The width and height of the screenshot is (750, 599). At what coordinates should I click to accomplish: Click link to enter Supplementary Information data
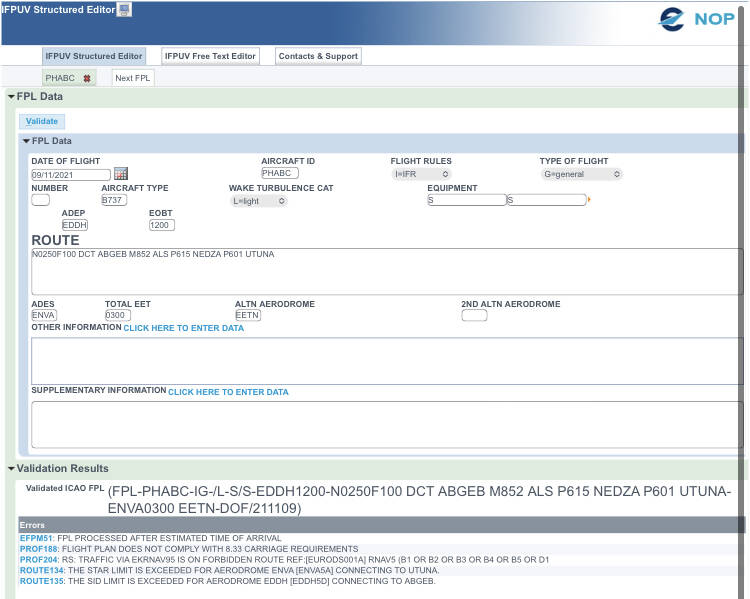pyautogui.click(x=228, y=392)
